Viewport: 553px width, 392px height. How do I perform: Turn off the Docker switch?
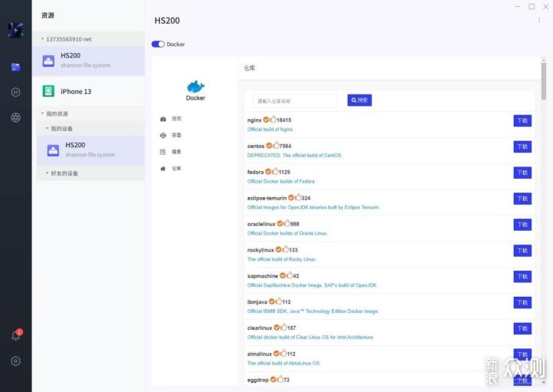pyautogui.click(x=157, y=44)
